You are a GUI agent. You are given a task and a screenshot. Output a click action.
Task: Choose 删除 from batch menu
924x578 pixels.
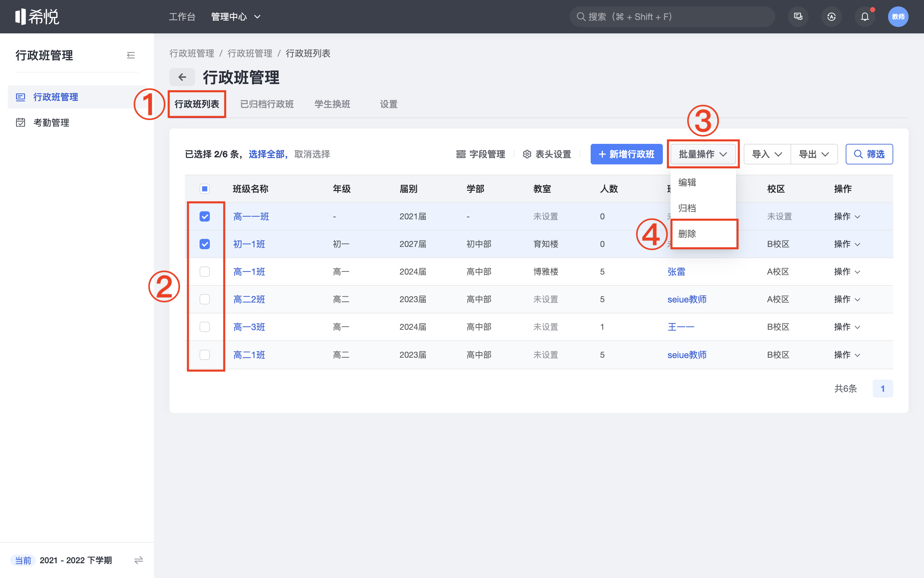pos(703,233)
